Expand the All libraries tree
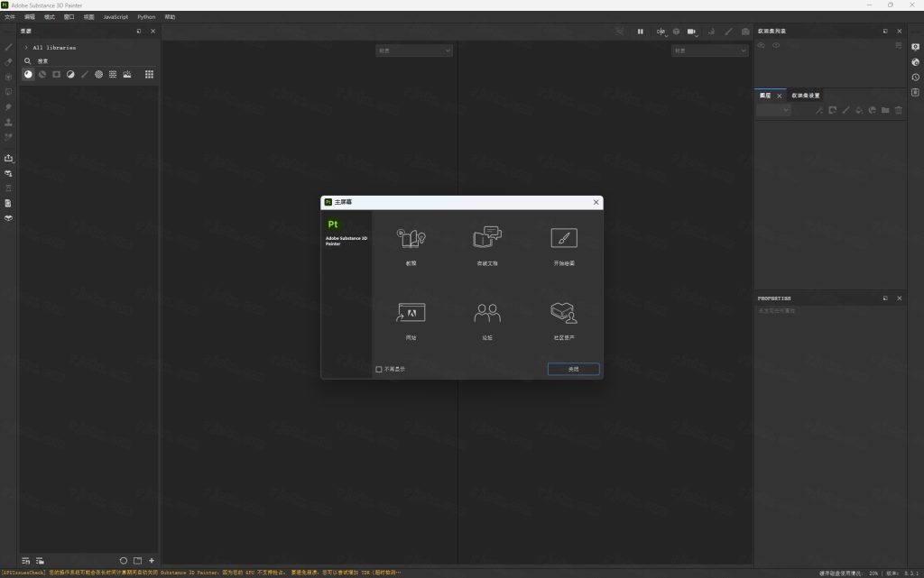Image resolution: width=924 pixels, height=578 pixels. point(26,47)
